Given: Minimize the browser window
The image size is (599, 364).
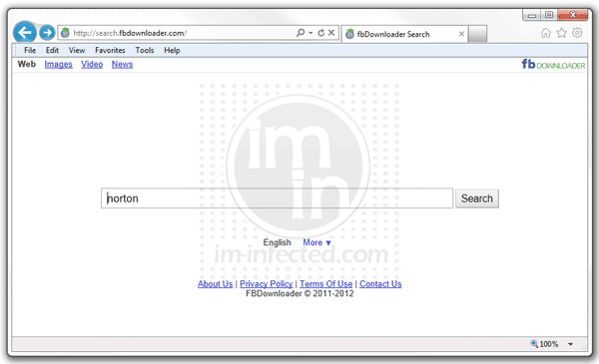Looking at the screenshot, I should click(x=532, y=15).
